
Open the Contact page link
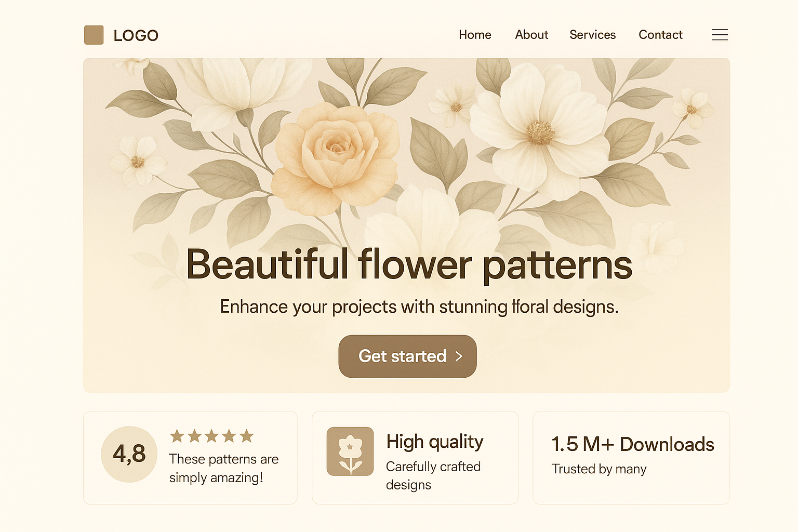(x=660, y=35)
